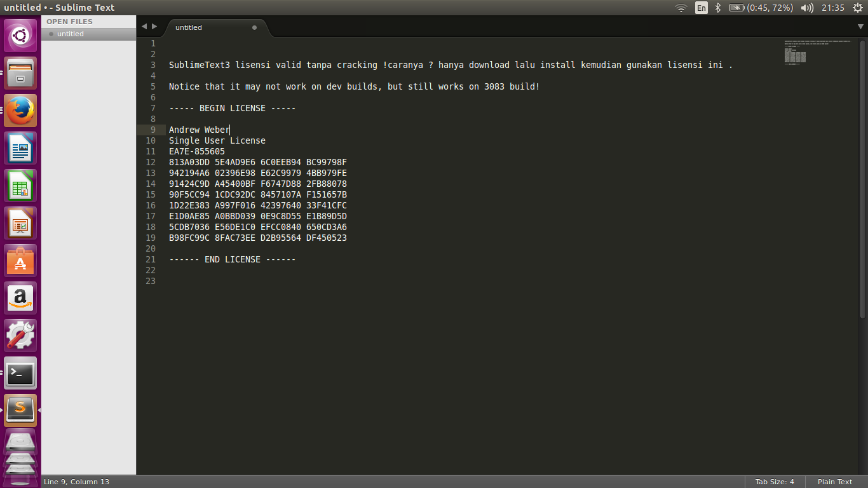Open the Ubuntu Dash home launcher

click(x=20, y=36)
